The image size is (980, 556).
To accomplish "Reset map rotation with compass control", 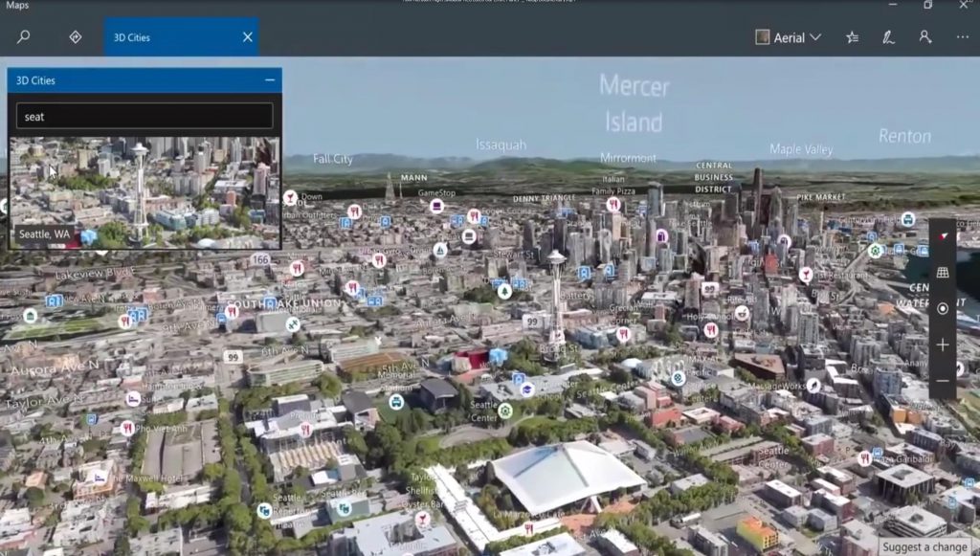I will click(943, 236).
